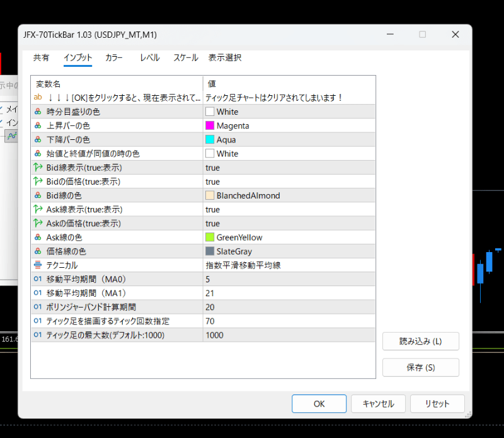The image size is (504, 438).
Task: Switch to the 共有 tab
Action: (x=41, y=57)
